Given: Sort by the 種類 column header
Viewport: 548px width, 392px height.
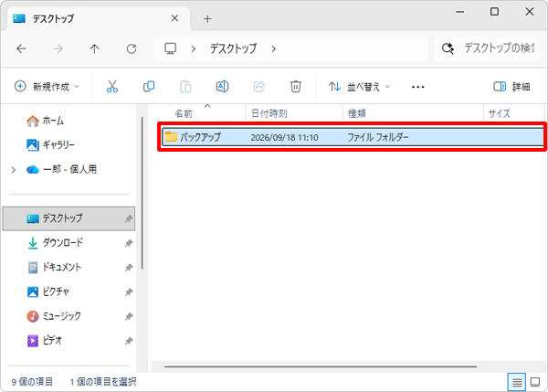Looking at the screenshot, I should pyautogui.click(x=357, y=113).
